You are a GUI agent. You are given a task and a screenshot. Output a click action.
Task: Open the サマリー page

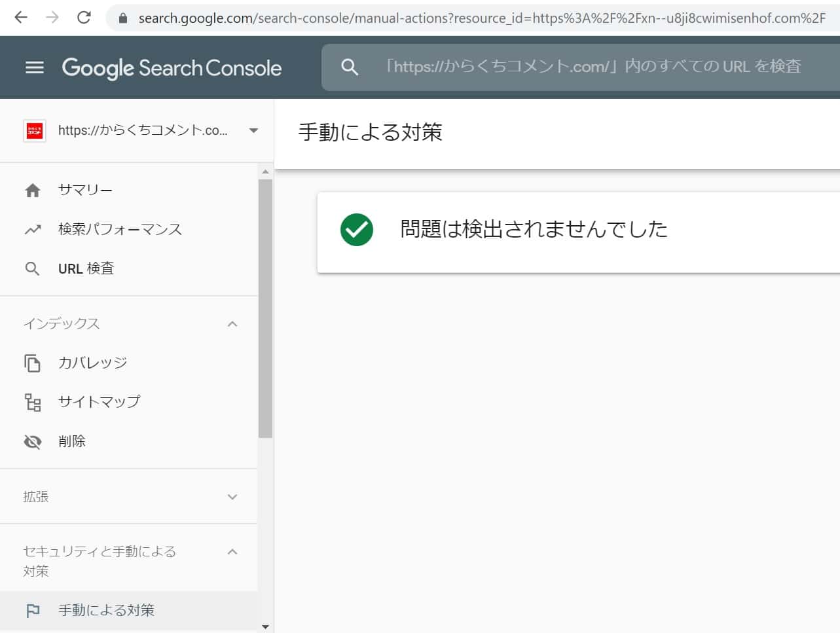pos(85,190)
